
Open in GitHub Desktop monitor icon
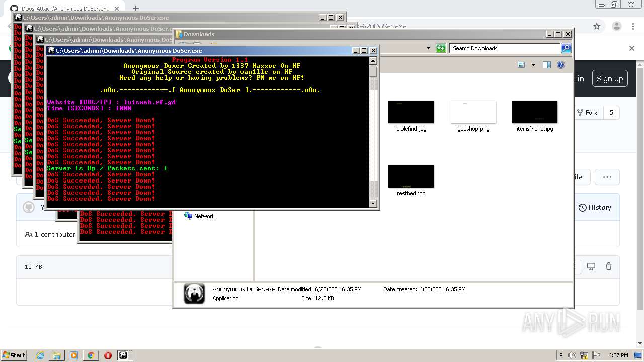[x=591, y=267]
